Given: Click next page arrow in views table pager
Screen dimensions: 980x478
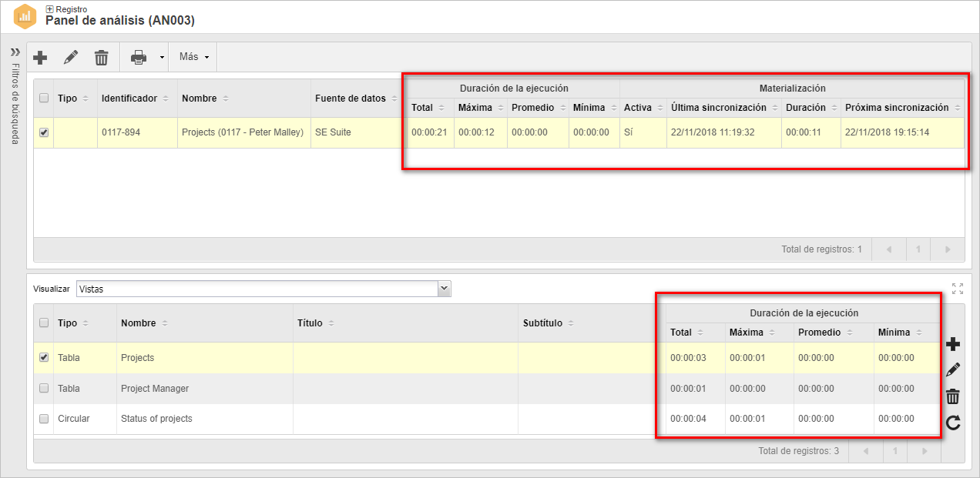Looking at the screenshot, I should tap(925, 451).
